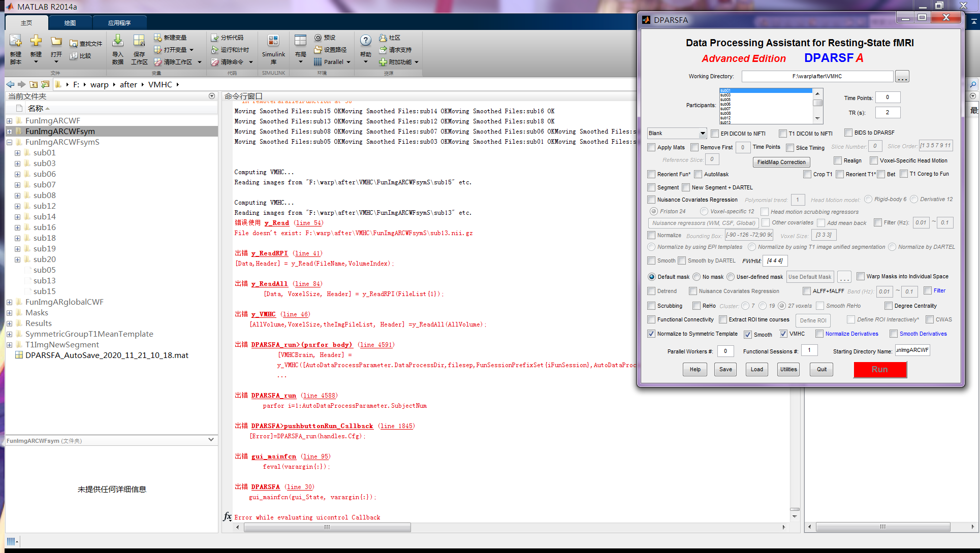Click the Preferences gear icon
The image size is (980, 553).
click(x=318, y=38)
